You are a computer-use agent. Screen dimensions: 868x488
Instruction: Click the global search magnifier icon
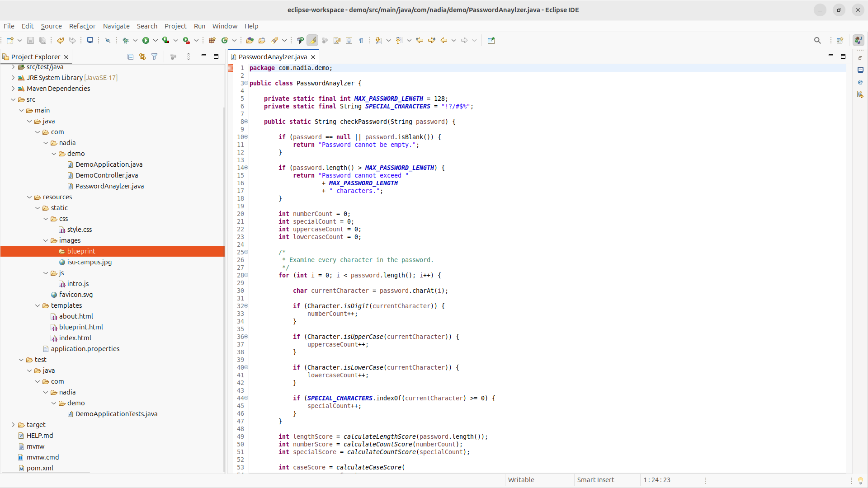tap(817, 41)
